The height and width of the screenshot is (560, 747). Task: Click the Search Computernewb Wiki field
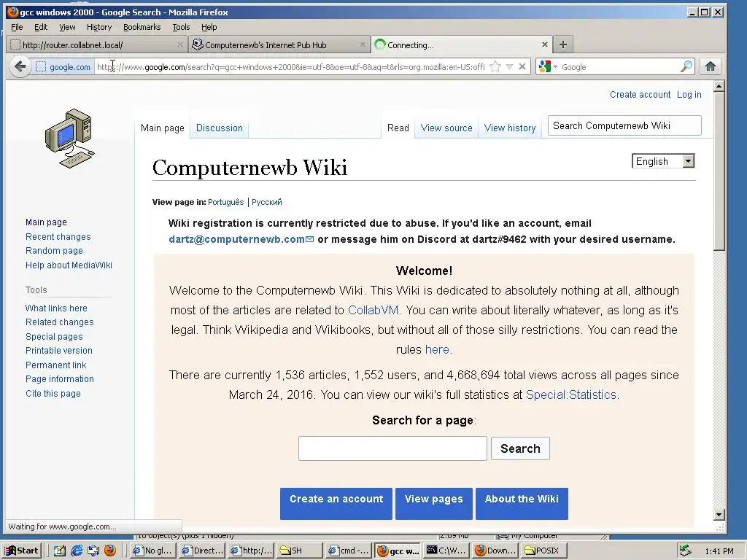click(624, 125)
